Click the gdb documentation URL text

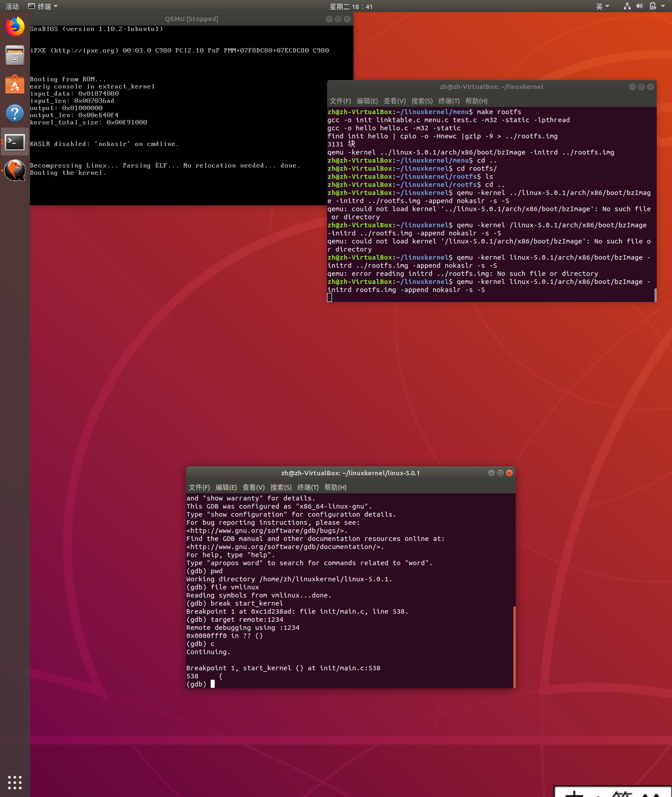(285, 547)
